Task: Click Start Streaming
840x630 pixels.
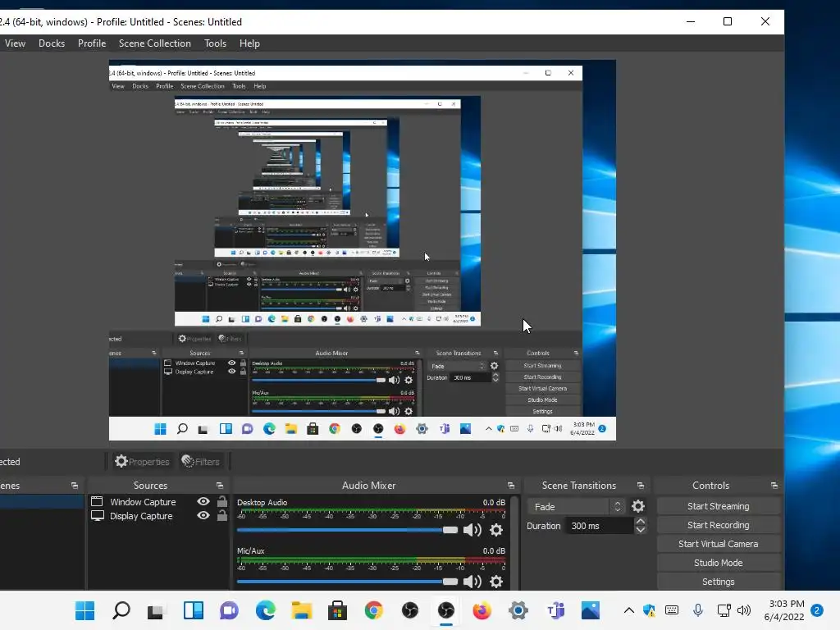Action: [x=719, y=506]
